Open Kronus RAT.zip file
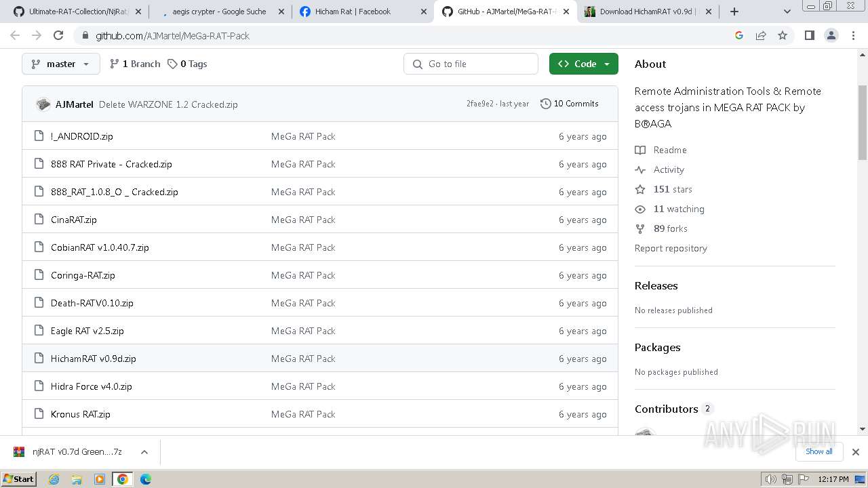 click(81, 414)
